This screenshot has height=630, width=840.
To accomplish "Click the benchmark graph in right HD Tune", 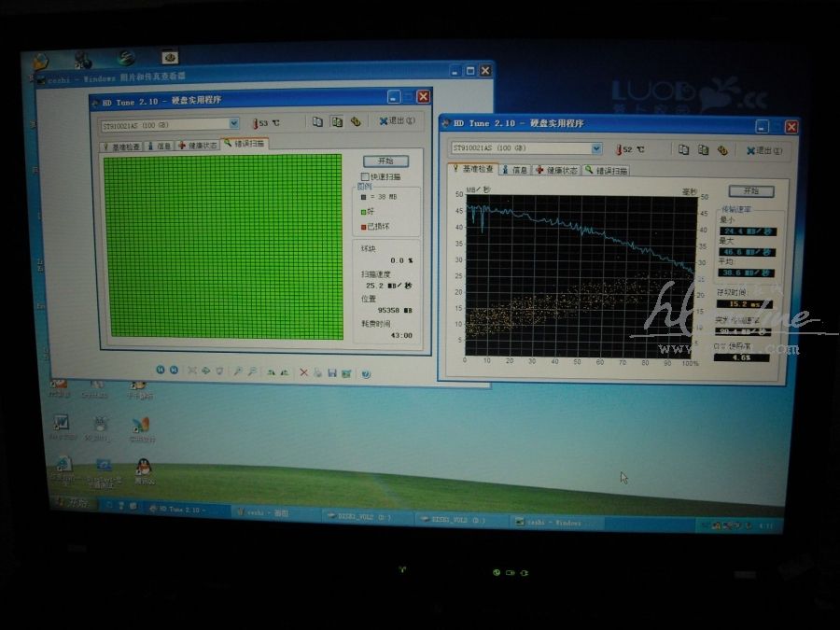I will pyautogui.click(x=581, y=276).
